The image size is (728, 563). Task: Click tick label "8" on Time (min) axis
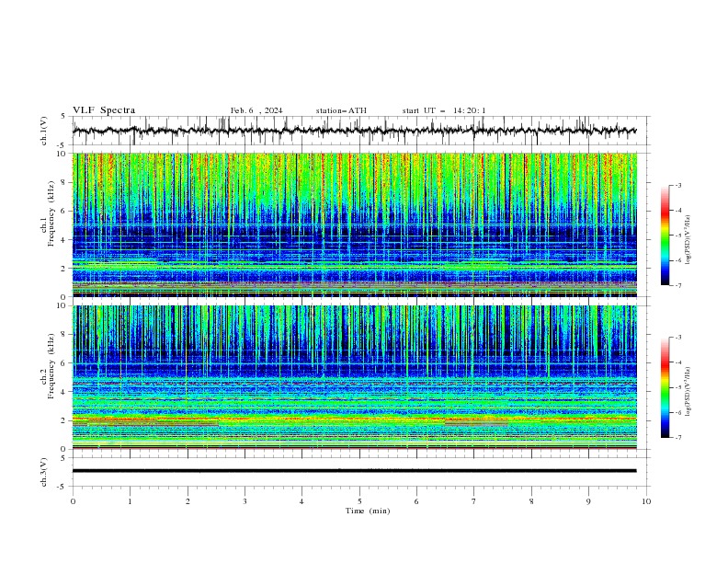[x=531, y=501]
